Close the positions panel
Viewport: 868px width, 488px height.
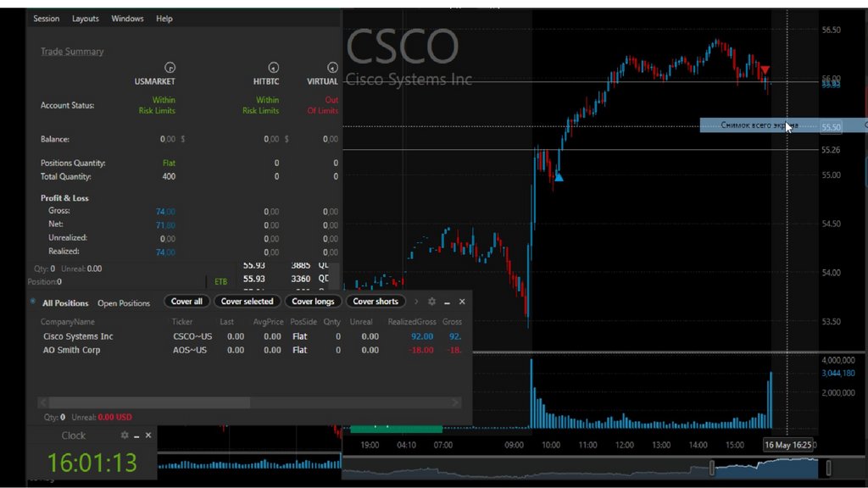coord(462,302)
